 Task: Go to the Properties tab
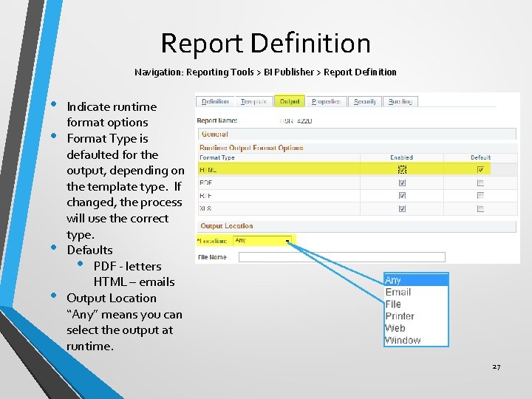click(326, 101)
